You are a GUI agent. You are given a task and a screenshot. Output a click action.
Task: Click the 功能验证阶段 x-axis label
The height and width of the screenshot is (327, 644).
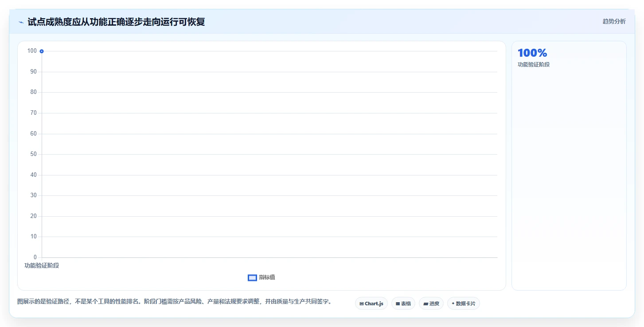[42, 266]
